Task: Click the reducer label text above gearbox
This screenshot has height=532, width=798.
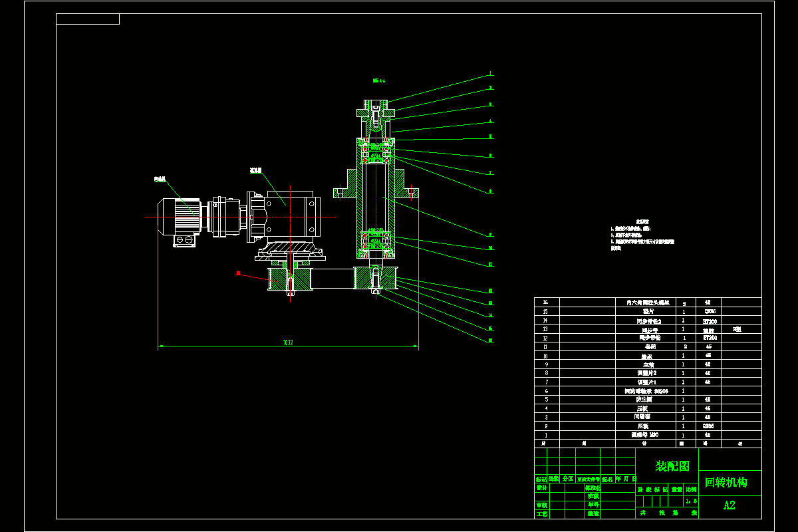Action: pos(255,170)
